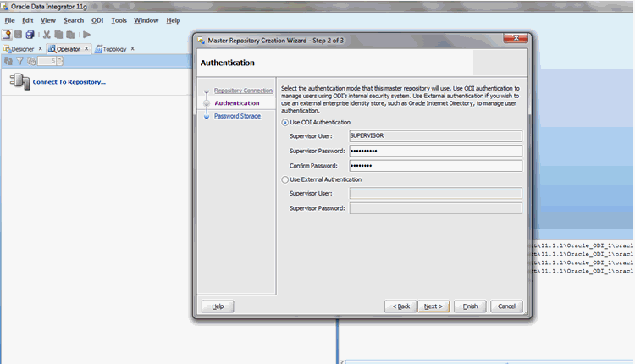Click the Connect To Repository link

pyautogui.click(x=69, y=82)
